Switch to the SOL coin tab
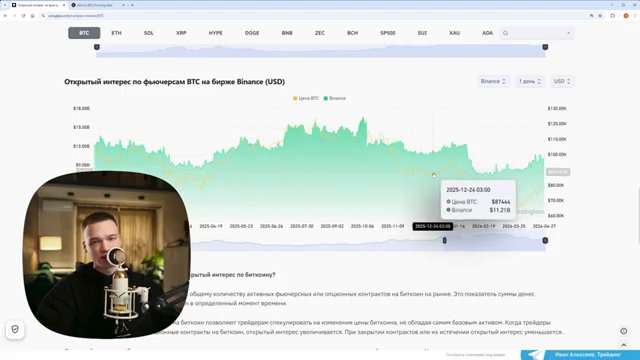Image resolution: width=640 pixels, height=360 pixels. (149, 33)
